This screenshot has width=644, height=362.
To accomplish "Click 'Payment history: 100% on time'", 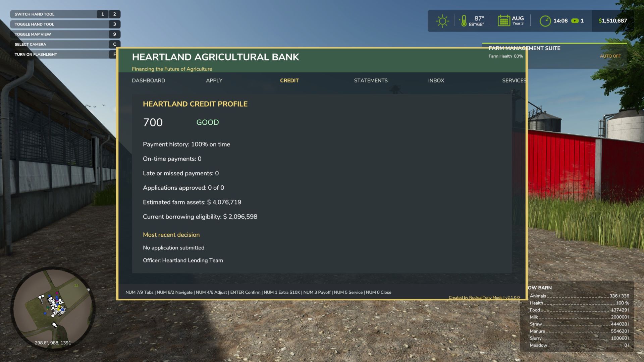I will pos(186,144).
